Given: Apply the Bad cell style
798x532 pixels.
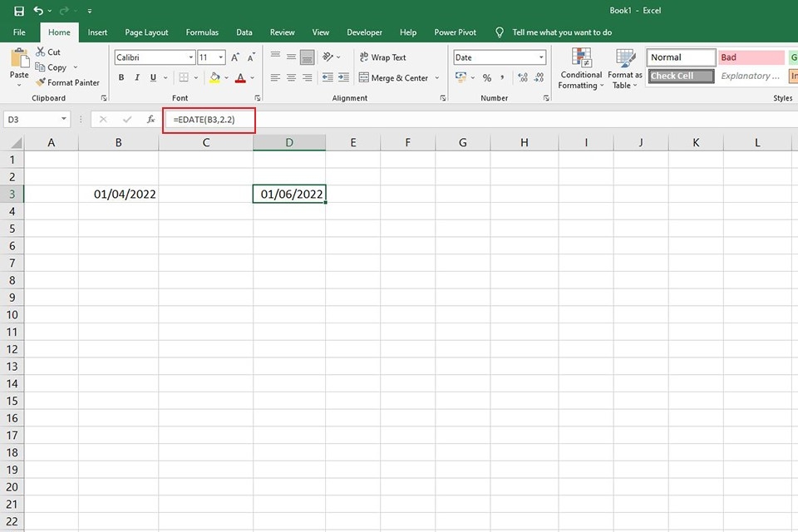Looking at the screenshot, I should (x=751, y=57).
